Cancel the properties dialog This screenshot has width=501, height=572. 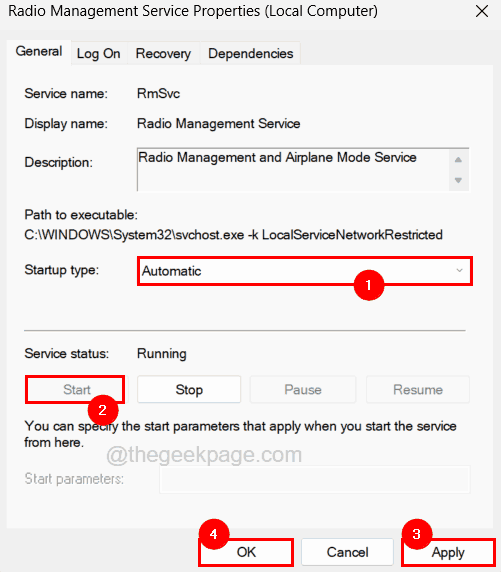(x=347, y=552)
